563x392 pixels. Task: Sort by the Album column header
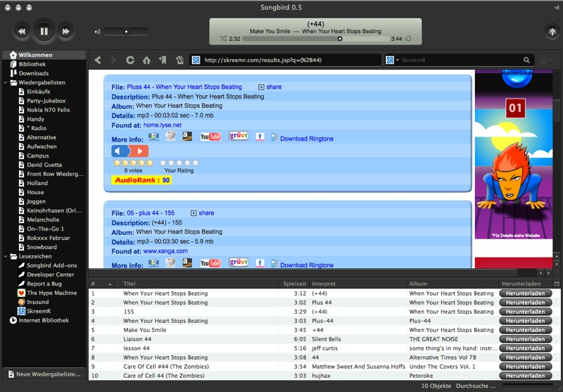(x=453, y=284)
